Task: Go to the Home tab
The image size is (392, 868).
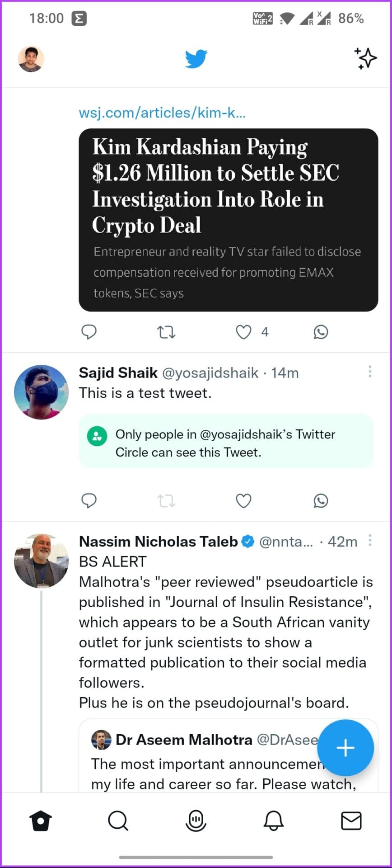Action: pyautogui.click(x=41, y=821)
